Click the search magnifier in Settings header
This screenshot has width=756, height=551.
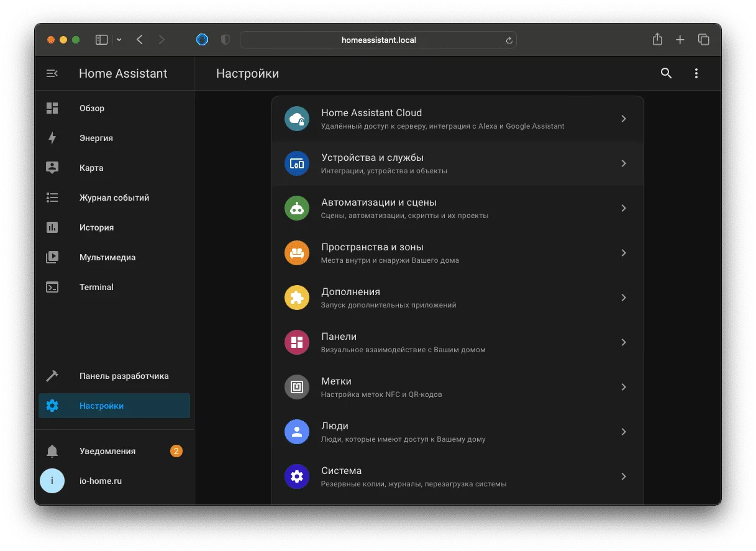[666, 73]
